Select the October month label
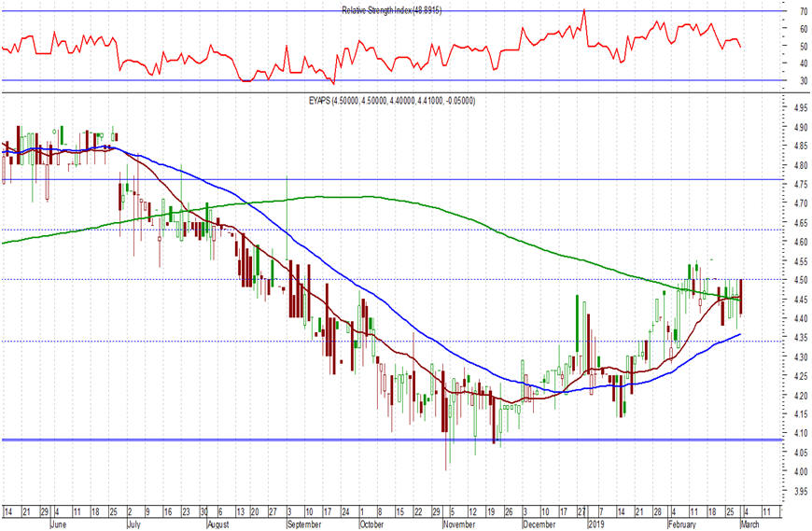 (371, 524)
